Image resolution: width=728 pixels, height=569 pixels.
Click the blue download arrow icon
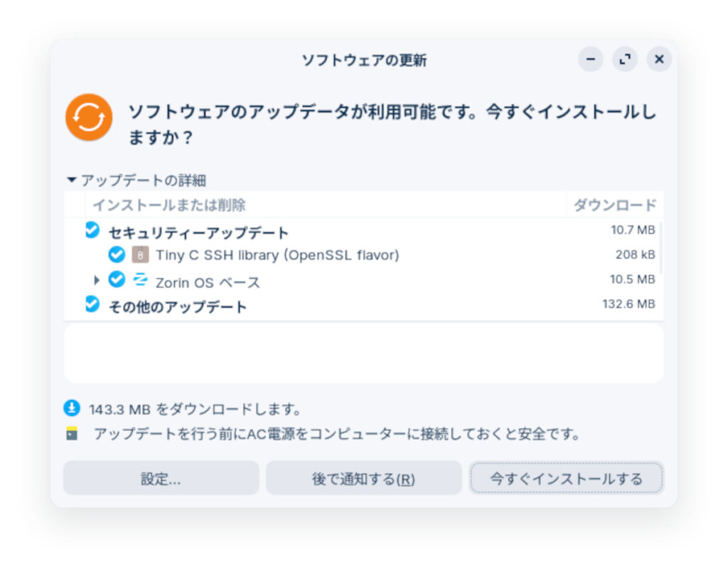click(x=72, y=408)
